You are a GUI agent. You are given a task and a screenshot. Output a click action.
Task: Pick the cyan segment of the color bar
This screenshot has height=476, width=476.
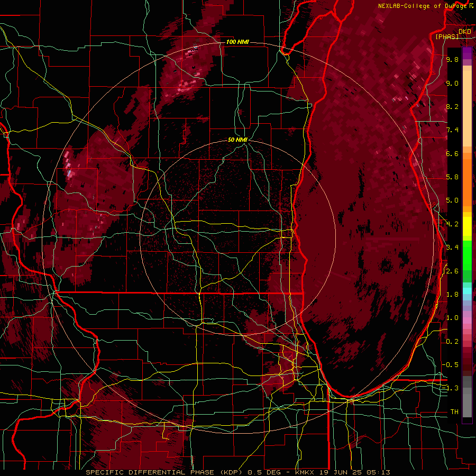pyautogui.click(x=467, y=291)
